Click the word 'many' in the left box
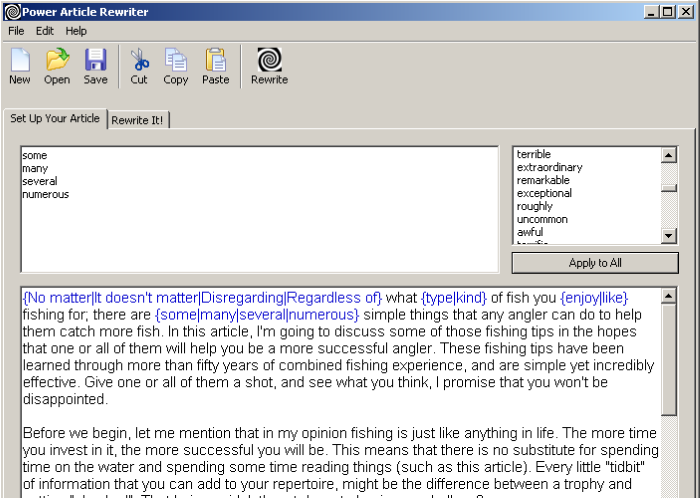This screenshot has height=498, width=700. click(35, 168)
